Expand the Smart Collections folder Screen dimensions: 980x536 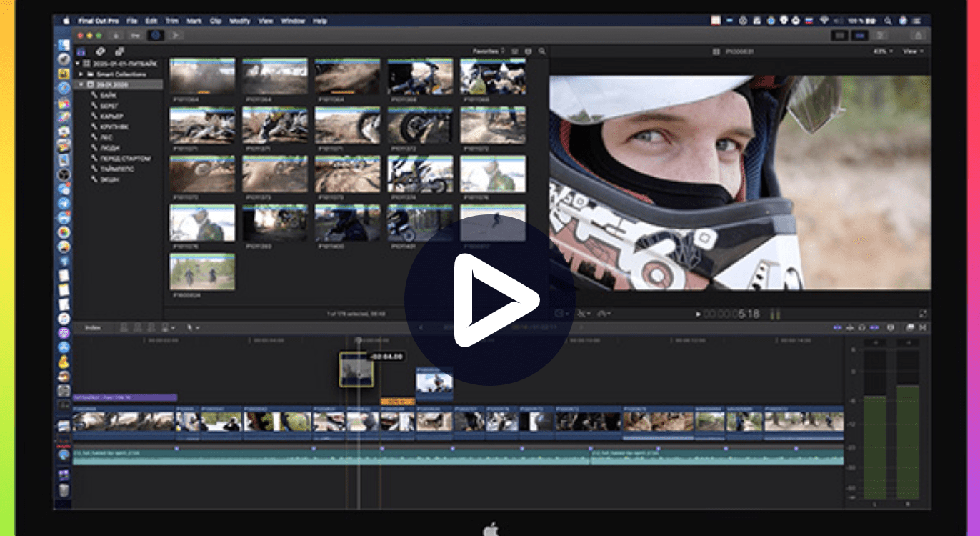81,74
